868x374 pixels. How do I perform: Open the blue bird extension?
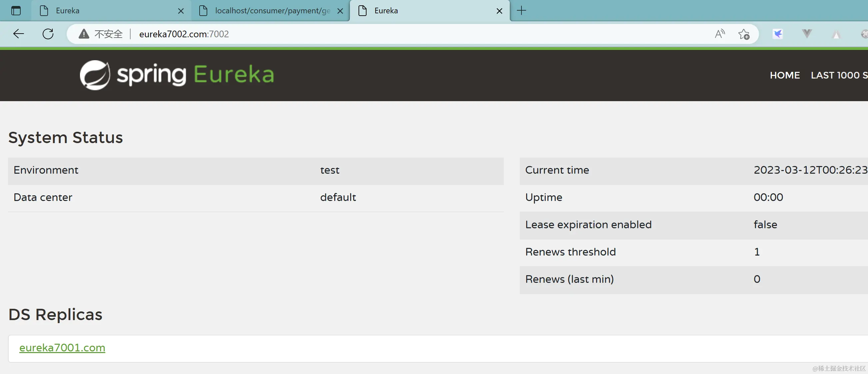pyautogui.click(x=778, y=34)
